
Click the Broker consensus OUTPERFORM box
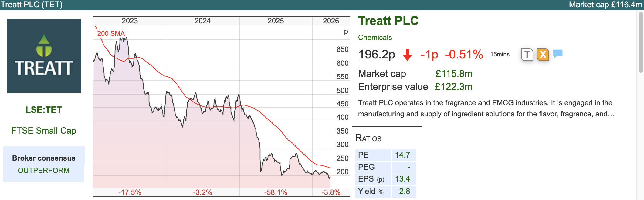pyautogui.click(x=44, y=164)
